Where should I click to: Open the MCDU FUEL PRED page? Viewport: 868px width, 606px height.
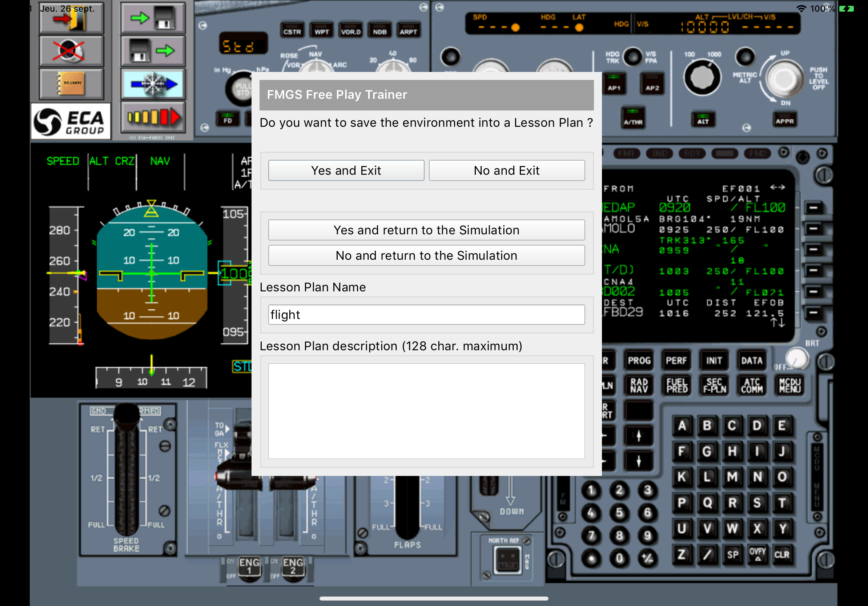click(x=677, y=386)
